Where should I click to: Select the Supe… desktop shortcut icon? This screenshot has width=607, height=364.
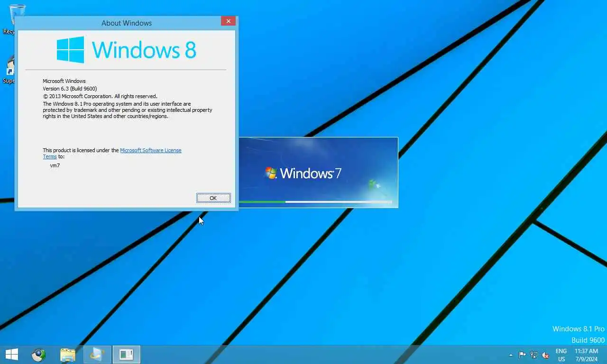coord(9,70)
